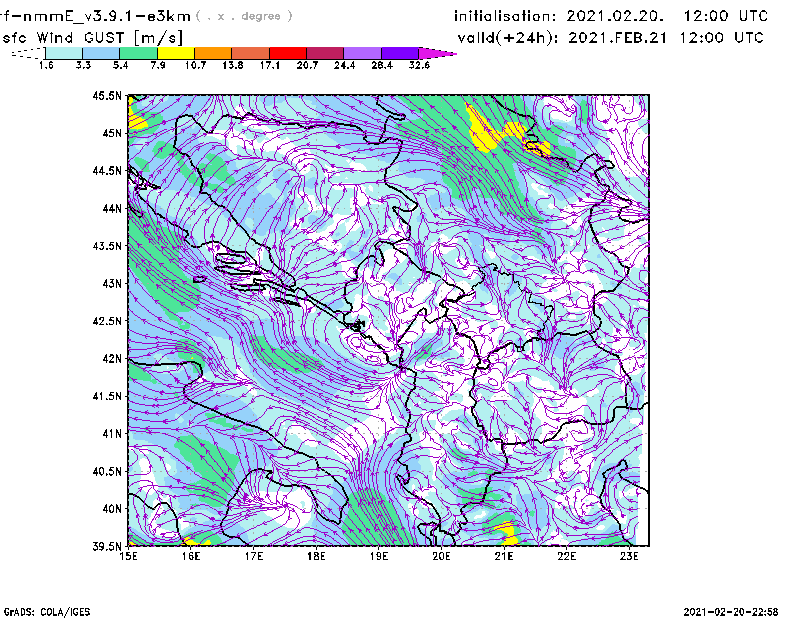Click the lavender 24.4 legend swatch
800x618 pixels.
[x=362, y=53]
